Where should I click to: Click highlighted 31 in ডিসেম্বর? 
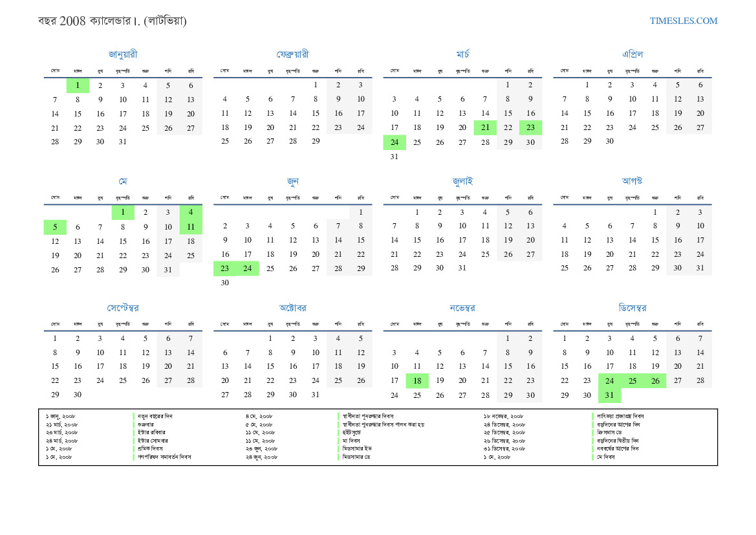point(609,395)
